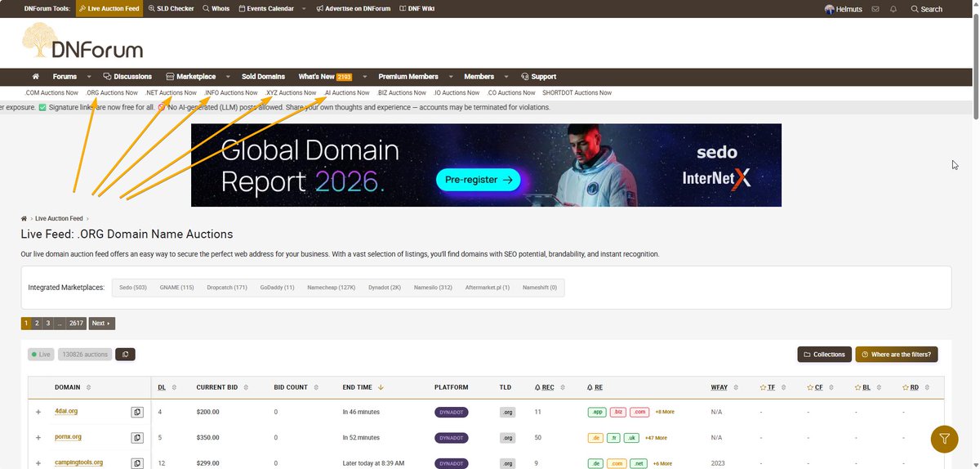Expand the What's New dropdown arrow

click(364, 76)
